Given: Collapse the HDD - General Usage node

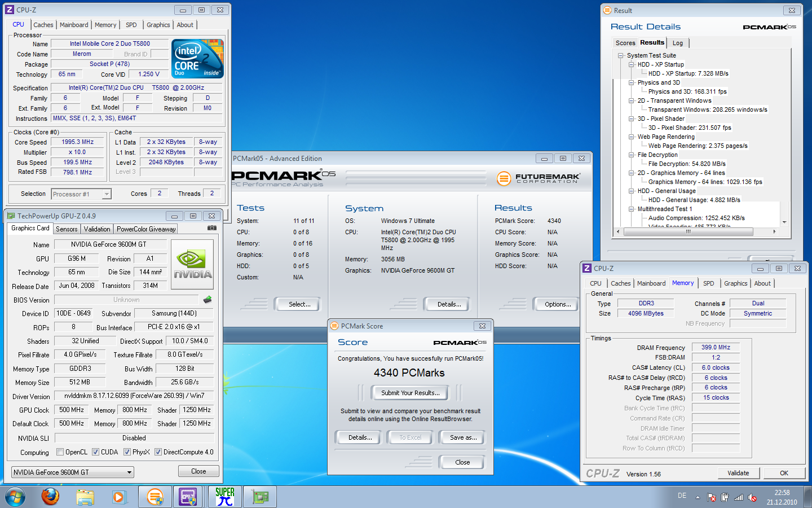Looking at the screenshot, I should (632, 191).
